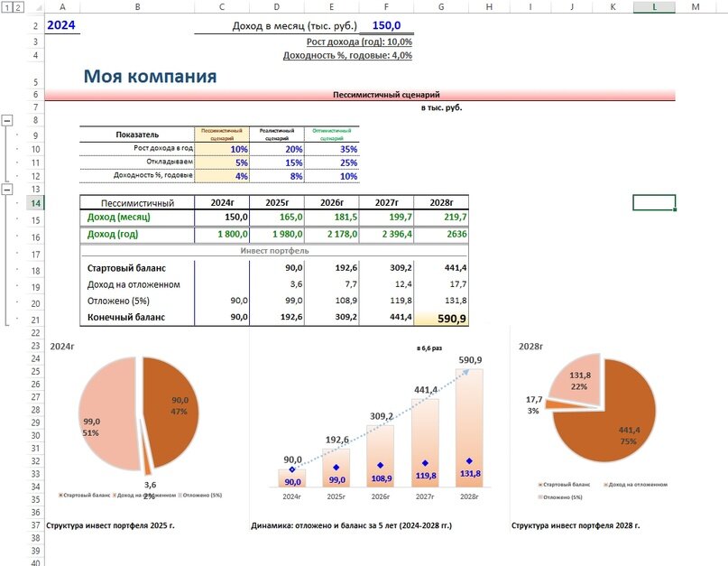Click the 2028г bar labeled 590,9
Image resolution: width=728 pixels, height=566 pixels.
469,428
